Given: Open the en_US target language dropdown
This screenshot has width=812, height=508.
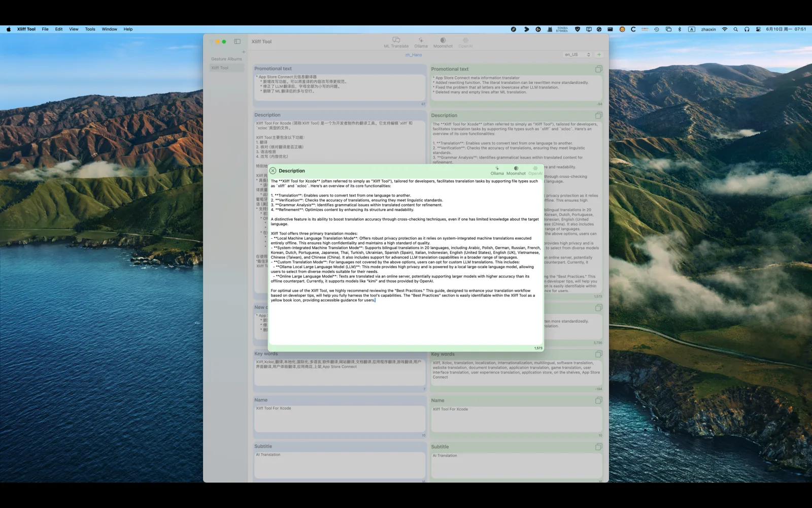Looking at the screenshot, I should (x=578, y=54).
